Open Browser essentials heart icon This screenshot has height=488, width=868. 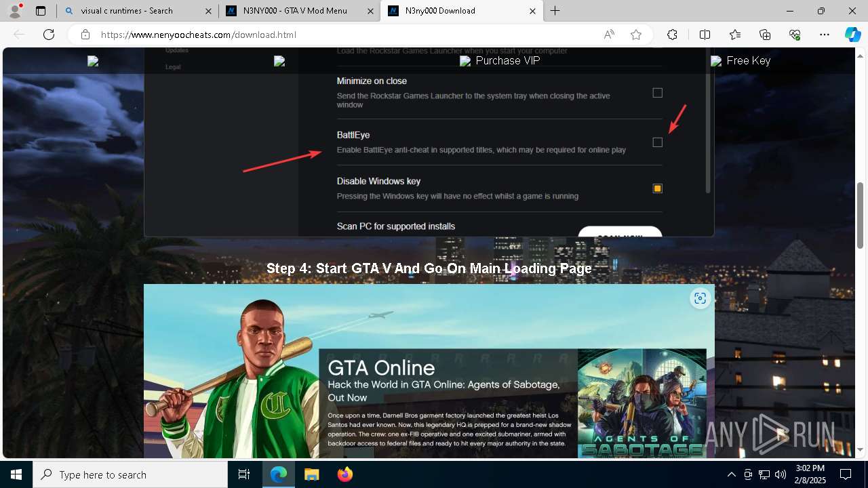[795, 35]
